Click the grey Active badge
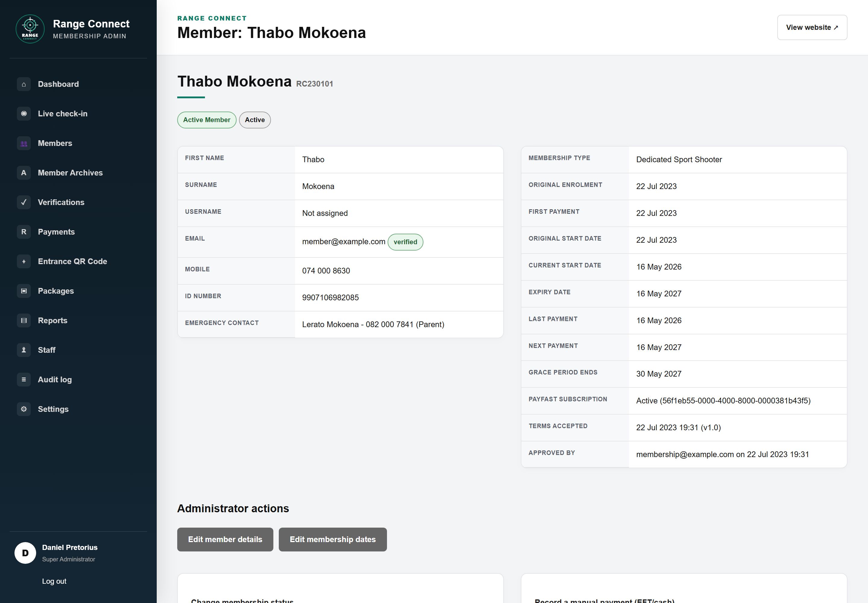Image resolution: width=868 pixels, height=603 pixels. (x=255, y=120)
